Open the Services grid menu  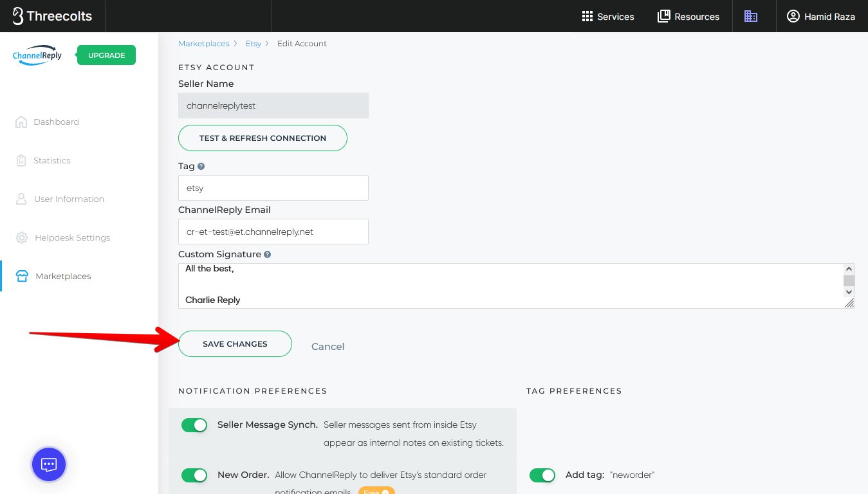(608, 17)
